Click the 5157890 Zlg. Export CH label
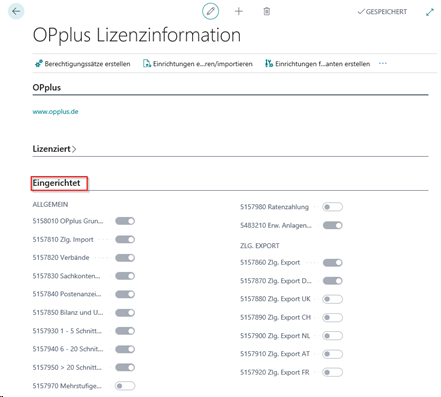 point(275,317)
